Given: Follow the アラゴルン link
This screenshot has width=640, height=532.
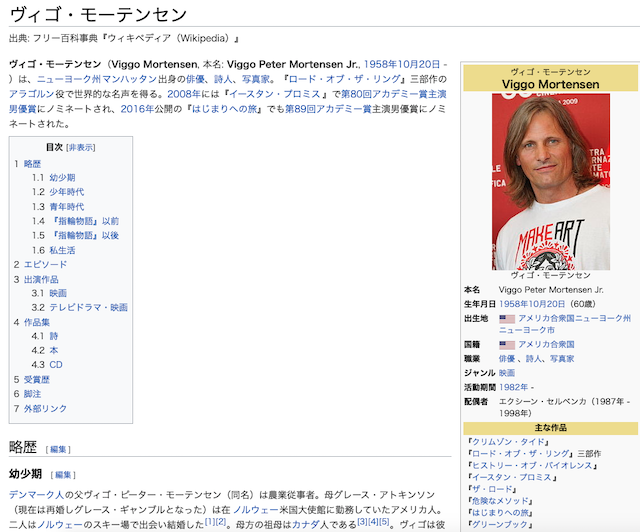Looking at the screenshot, I should pyautogui.click(x=31, y=94).
